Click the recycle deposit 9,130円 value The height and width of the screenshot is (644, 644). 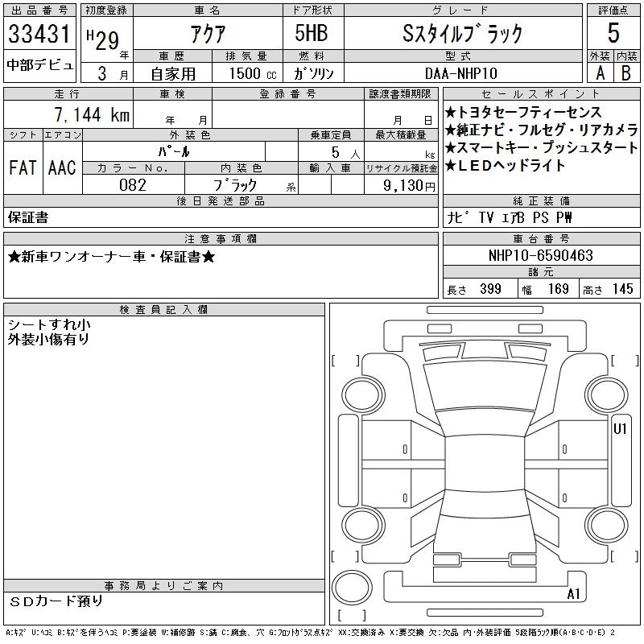[409, 186]
